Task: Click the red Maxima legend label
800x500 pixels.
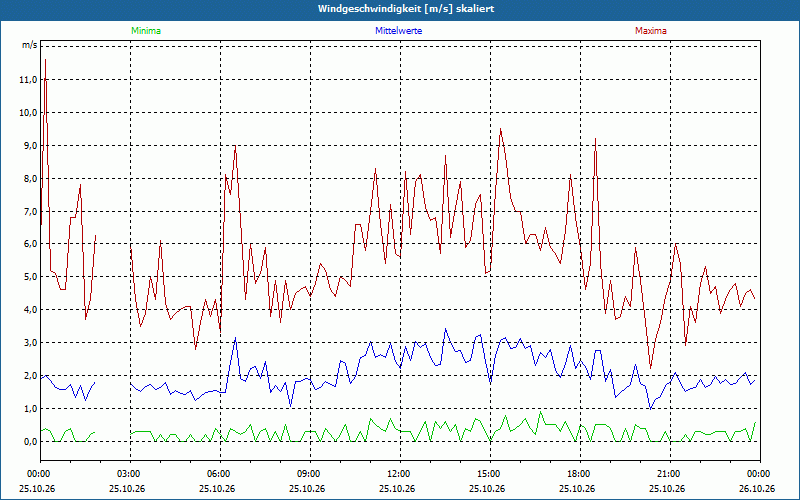Action: [x=651, y=31]
